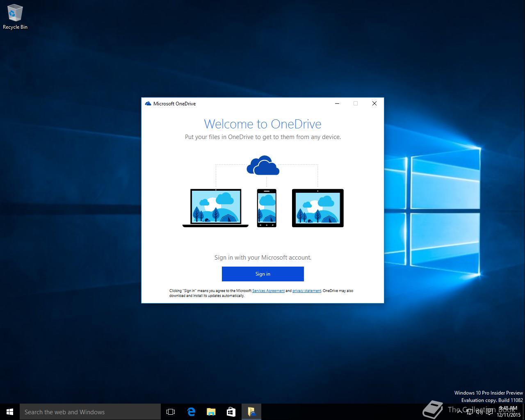Open File Explorer from the taskbar
This screenshot has width=525, height=420.
[x=211, y=412]
